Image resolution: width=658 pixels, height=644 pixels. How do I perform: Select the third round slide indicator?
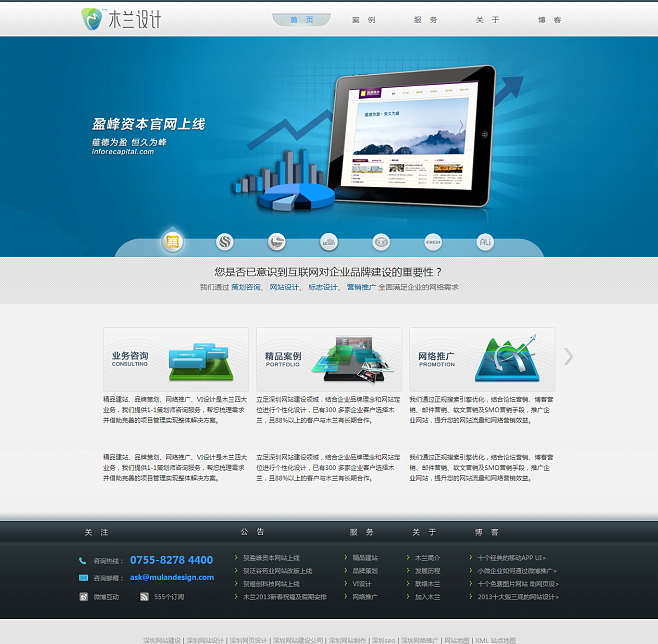tap(277, 242)
